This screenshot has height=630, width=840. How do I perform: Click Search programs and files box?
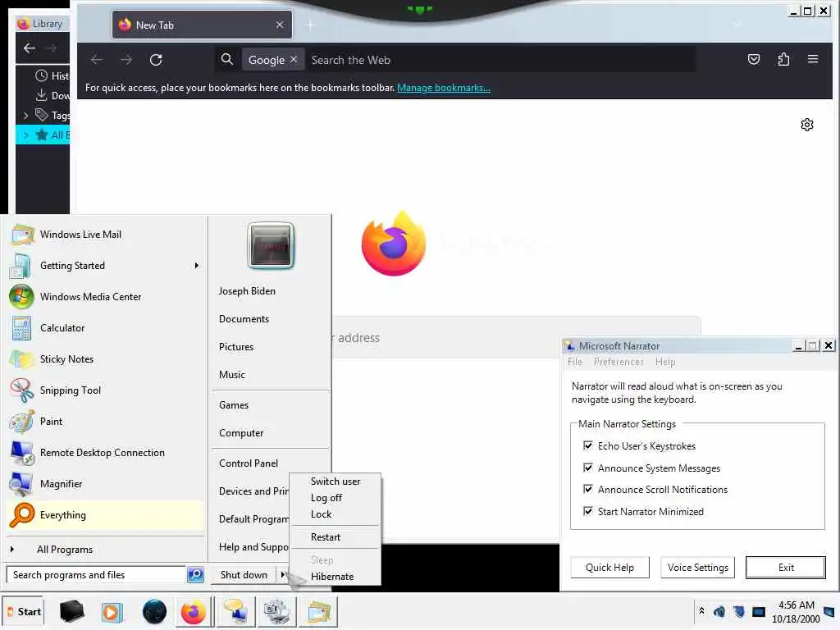coord(97,575)
